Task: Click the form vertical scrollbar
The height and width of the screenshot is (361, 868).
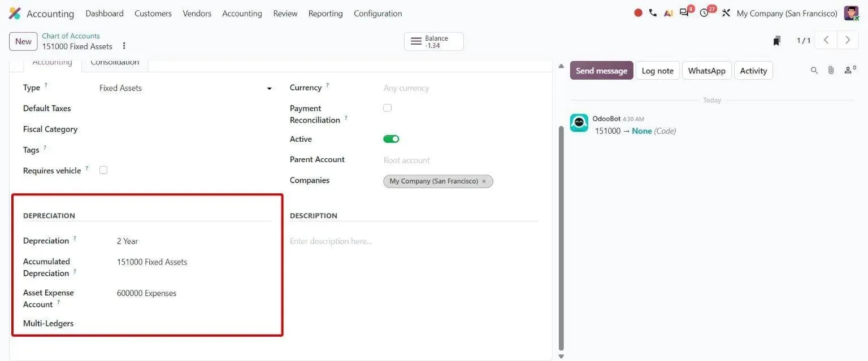Action: pos(561,237)
